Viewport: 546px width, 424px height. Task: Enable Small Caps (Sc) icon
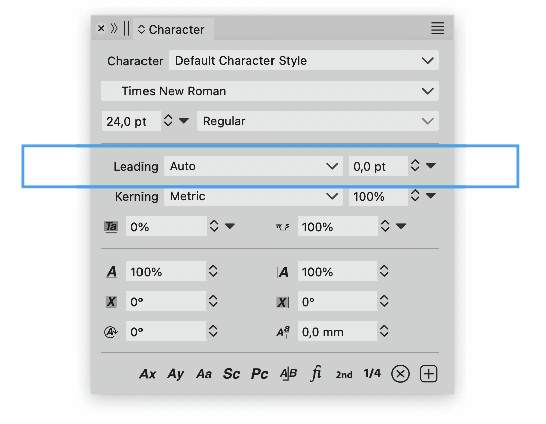coord(231,374)
